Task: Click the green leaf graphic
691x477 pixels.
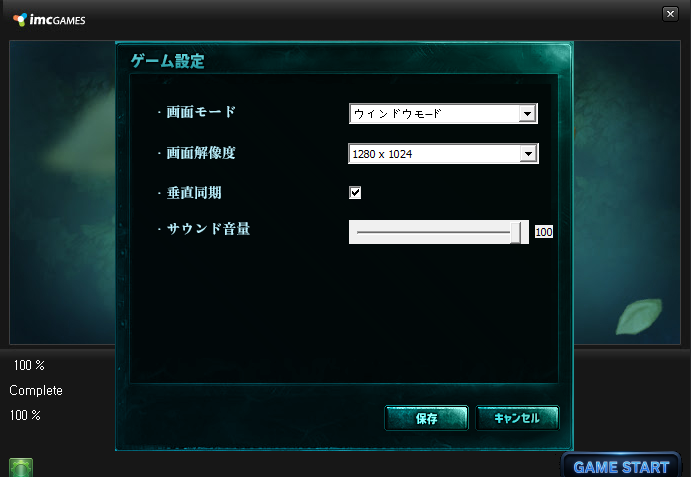Action: [639, 317]
